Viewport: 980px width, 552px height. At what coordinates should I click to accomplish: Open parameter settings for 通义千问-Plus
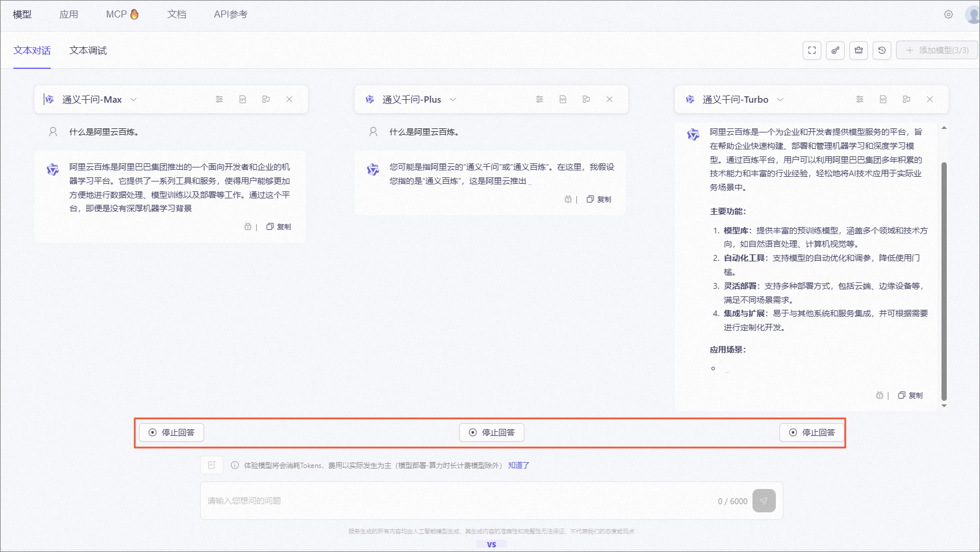tap(540, 99)
